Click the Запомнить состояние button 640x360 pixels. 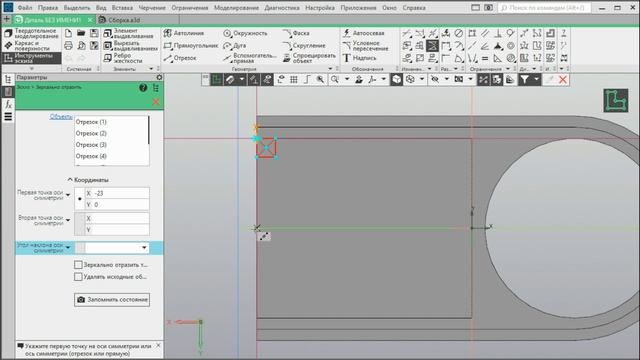click(112, 300)
